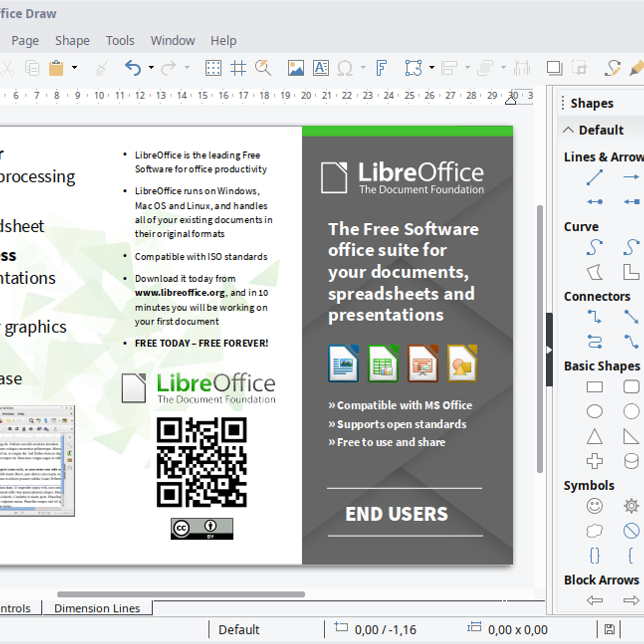This screenshot has width=644, height=644.
Task: Open the Shape menu
Action: tap(72, 41)
